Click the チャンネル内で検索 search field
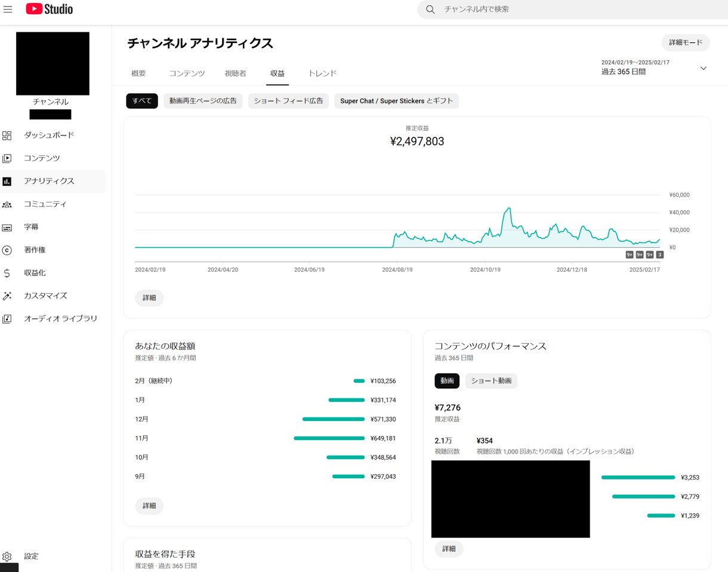 pyautogui.click(x=573, y=10)
